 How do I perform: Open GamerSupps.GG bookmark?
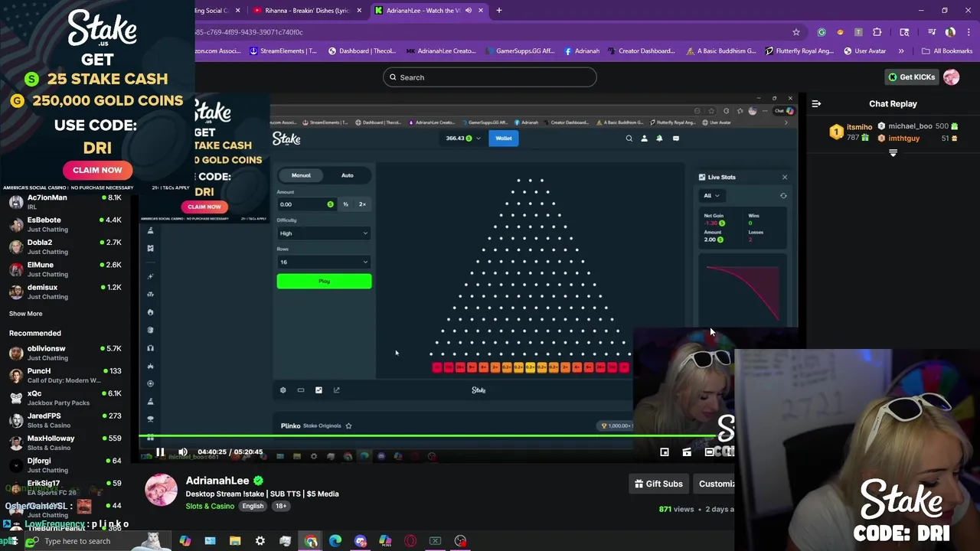tap(519, 51)
